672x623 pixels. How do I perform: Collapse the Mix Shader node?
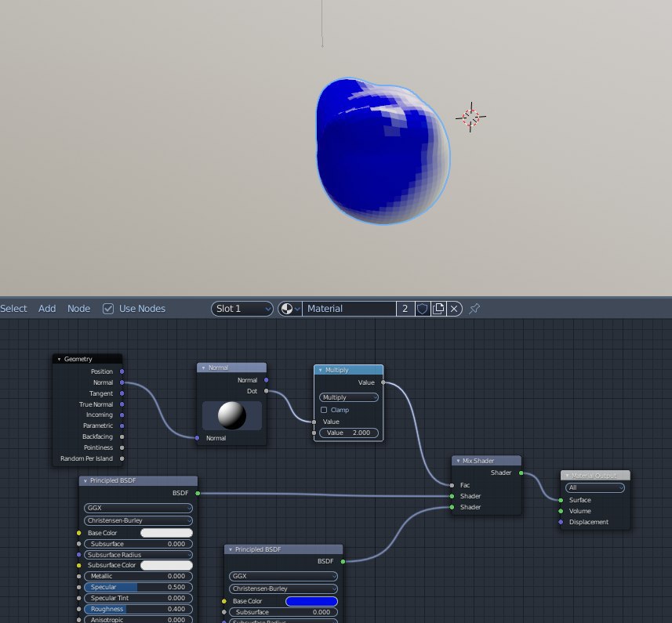pyautogui.click(x=458, y=461)
